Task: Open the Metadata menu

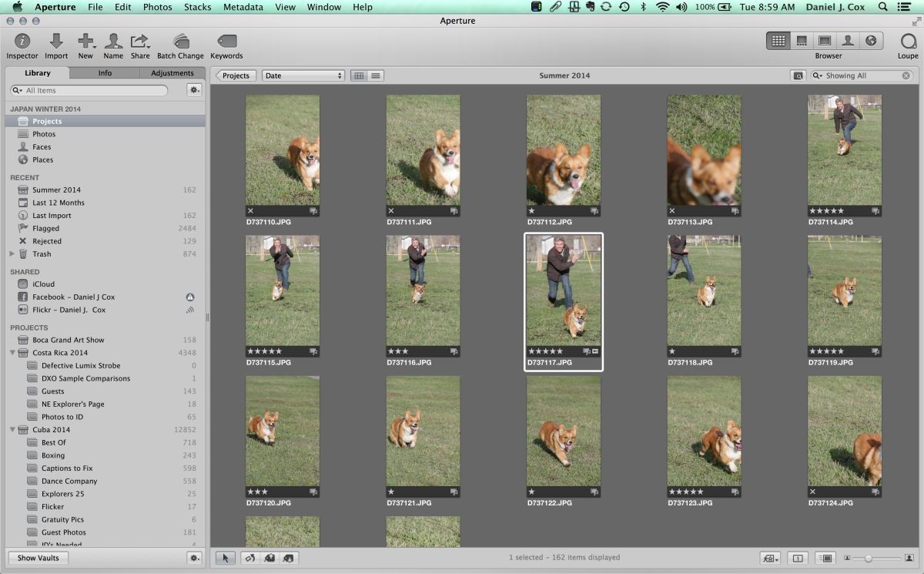Action: point(243,7)
